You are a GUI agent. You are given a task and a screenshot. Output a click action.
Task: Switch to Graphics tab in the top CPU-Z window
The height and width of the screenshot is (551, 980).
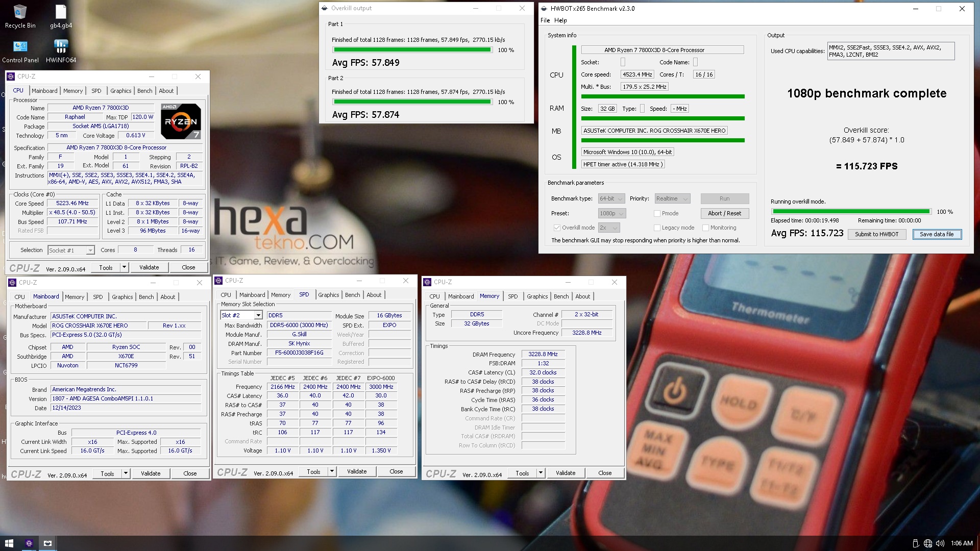pos(121,91)
